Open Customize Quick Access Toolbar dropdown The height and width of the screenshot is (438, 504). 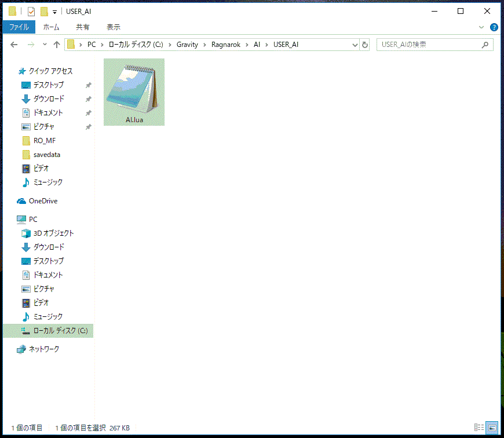click(x=54, y=12)
